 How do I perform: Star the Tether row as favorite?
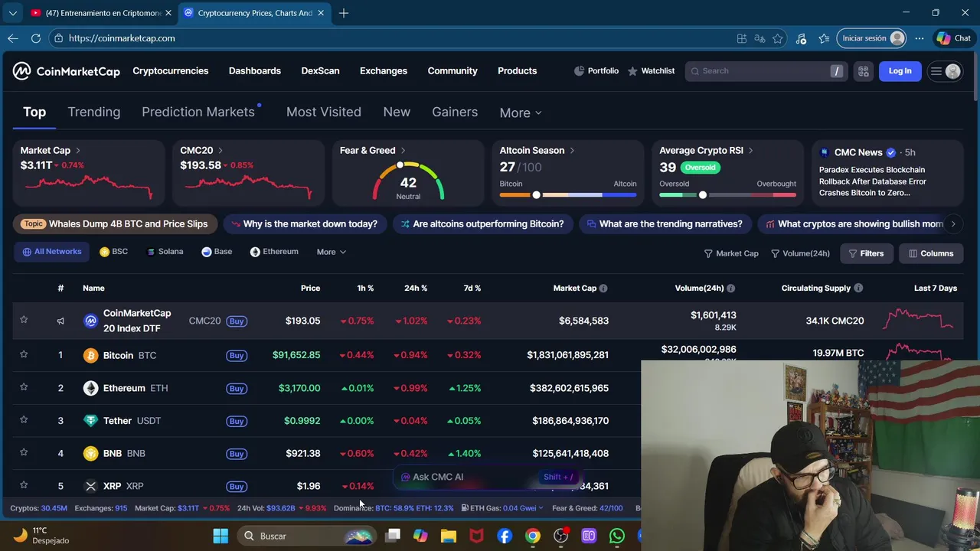click(24, 419)
